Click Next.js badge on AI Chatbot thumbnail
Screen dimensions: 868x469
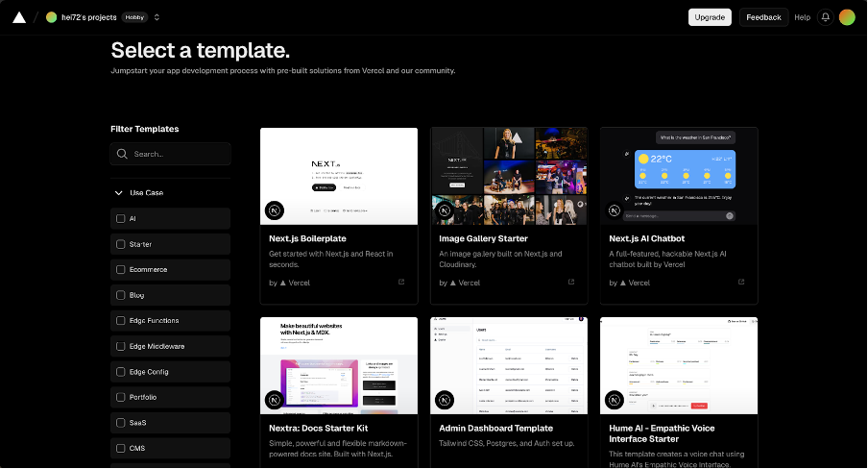[615, 210]
